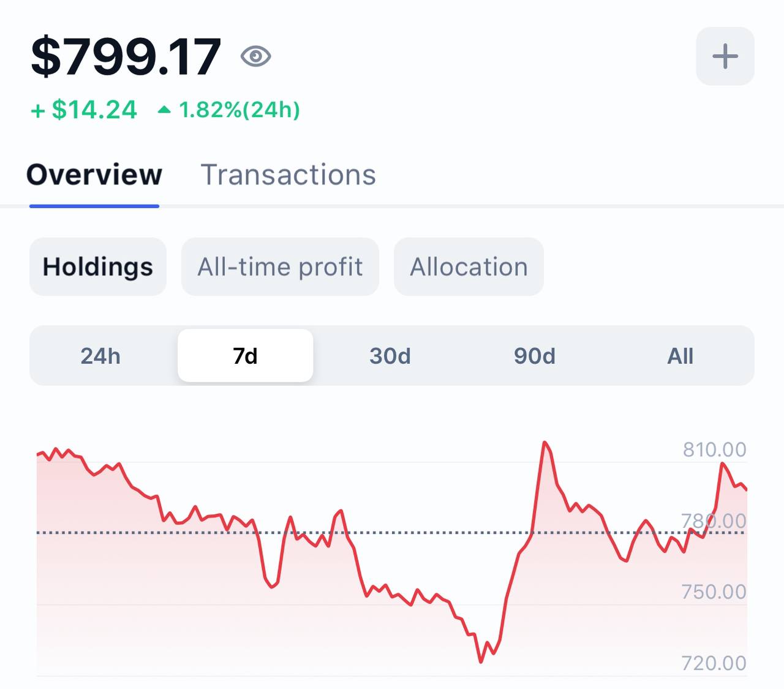Viewport: 784px width, 689px height.
Task: Select the All time range
Action: coord(680,356)
